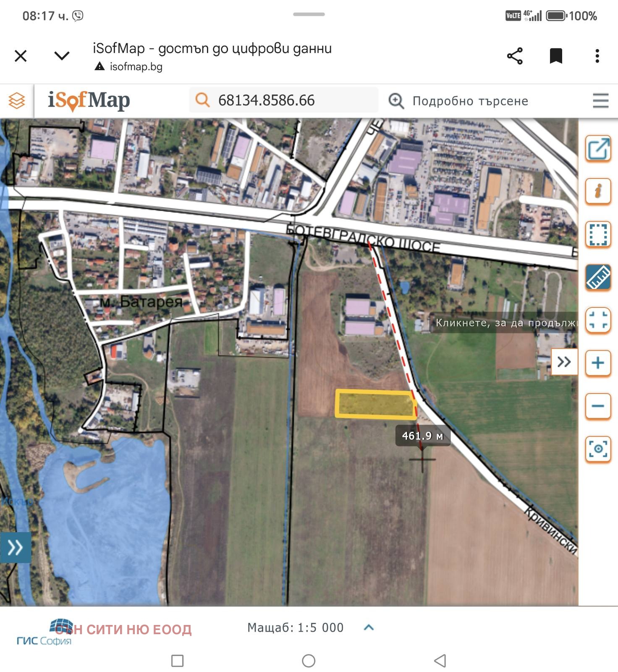Open the hamburger main menu
618x672 pixels.
(x=600, y=101)
